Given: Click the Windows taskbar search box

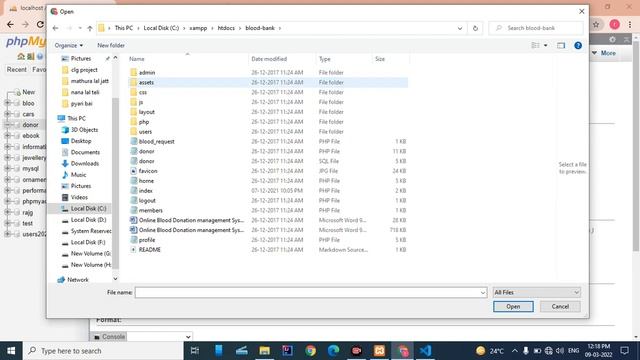Looking at the screenshot, I should (x=103, y=351).
